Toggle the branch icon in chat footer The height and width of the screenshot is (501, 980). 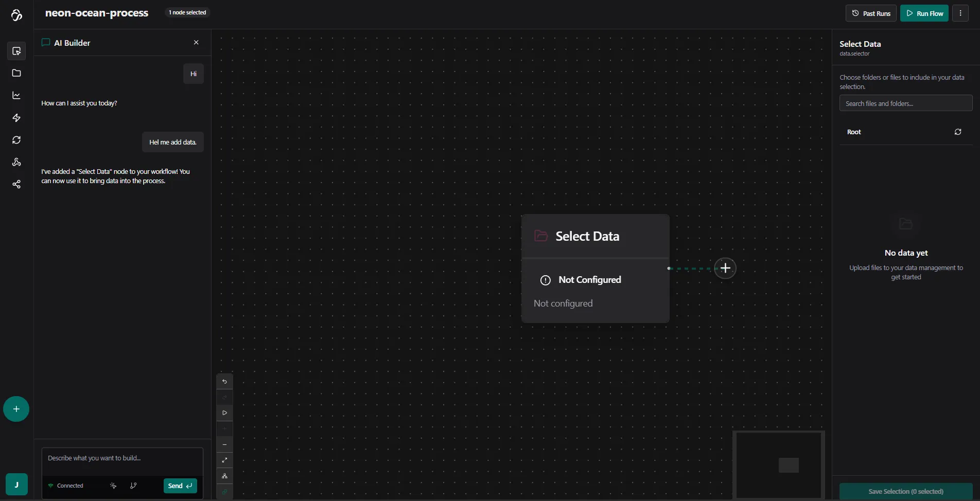[x=133, y=486]
